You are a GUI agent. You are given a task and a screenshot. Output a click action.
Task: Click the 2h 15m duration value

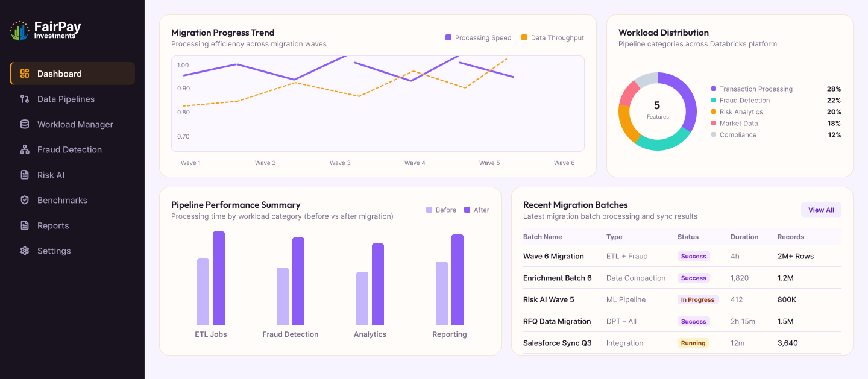point(743,321)
